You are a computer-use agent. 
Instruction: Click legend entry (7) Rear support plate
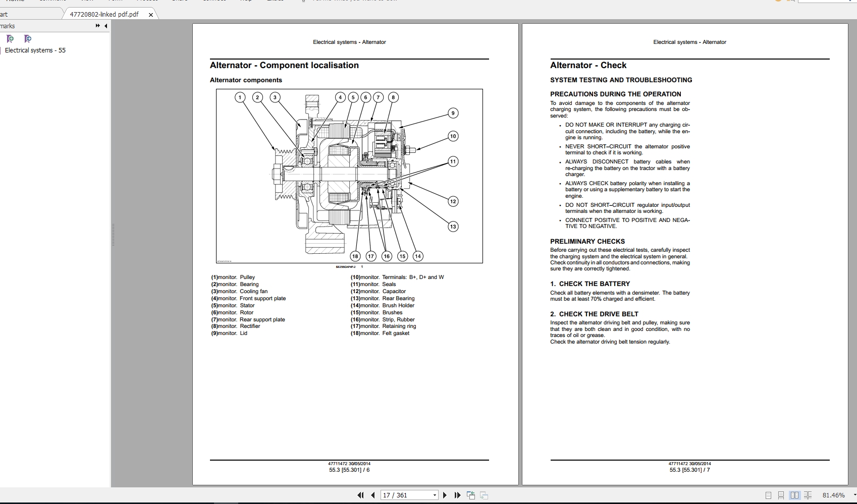tap(248, 320)
